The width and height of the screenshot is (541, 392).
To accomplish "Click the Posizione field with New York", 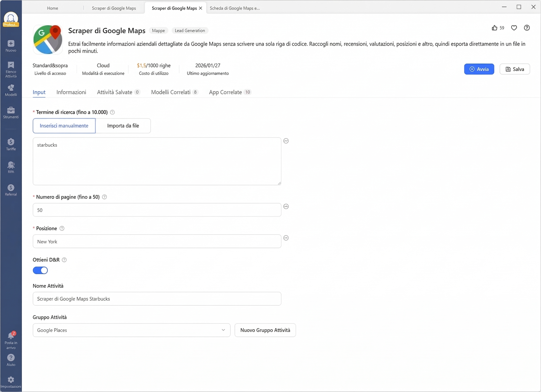I will coord(157,241).
